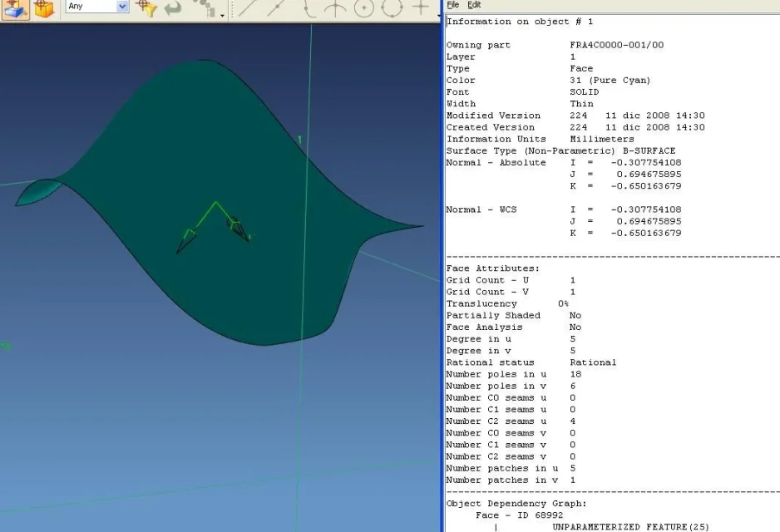
Task: Click the funnel filter icon
Action: click(146, 7)
